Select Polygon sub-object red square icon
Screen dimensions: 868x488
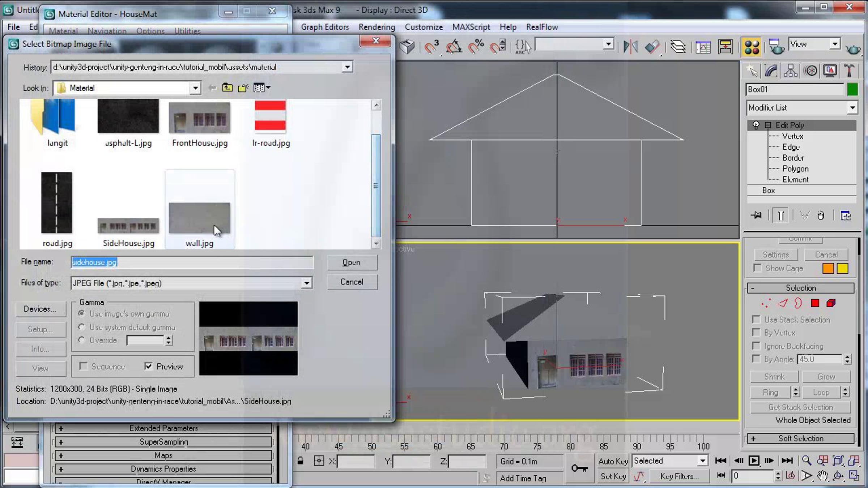[815, 303]
